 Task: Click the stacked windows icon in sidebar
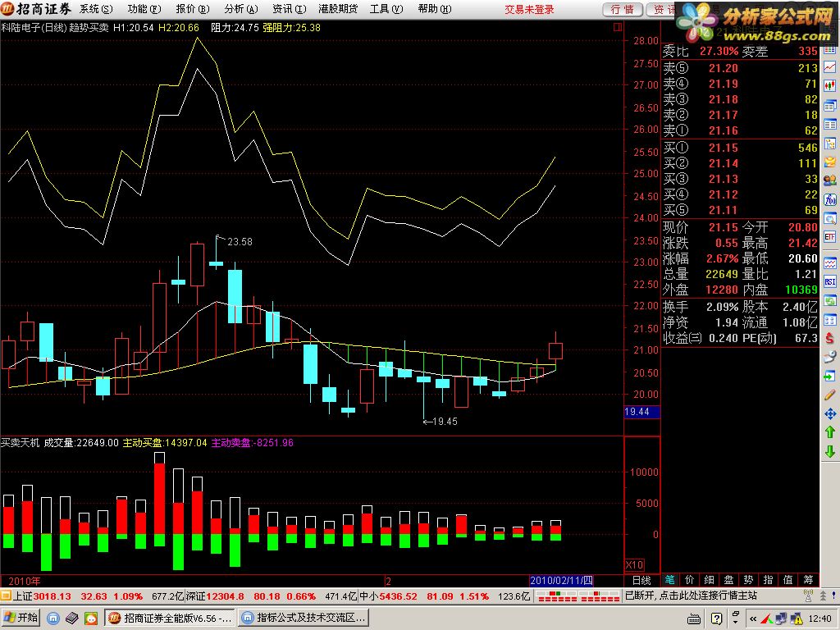830,106
